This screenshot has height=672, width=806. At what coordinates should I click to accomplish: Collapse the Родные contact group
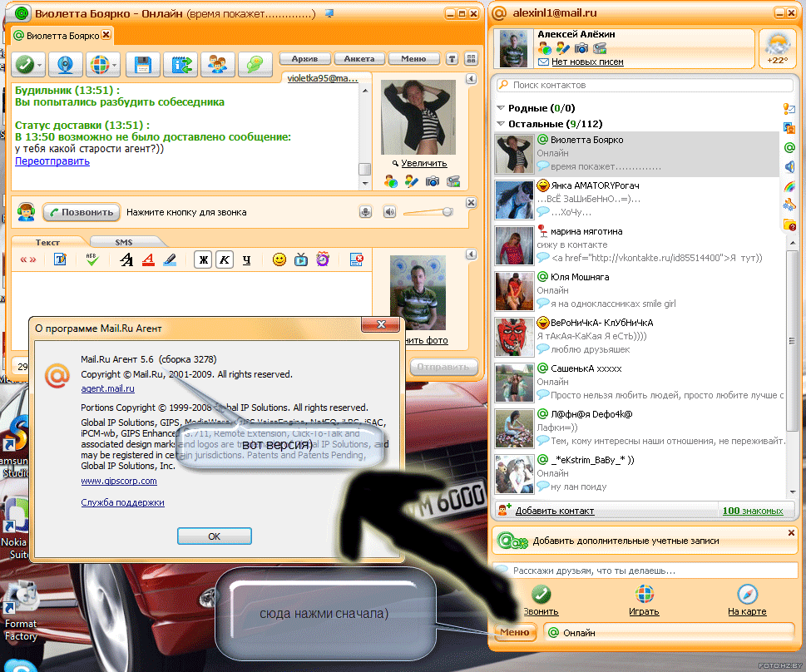(x=501, y=108)
